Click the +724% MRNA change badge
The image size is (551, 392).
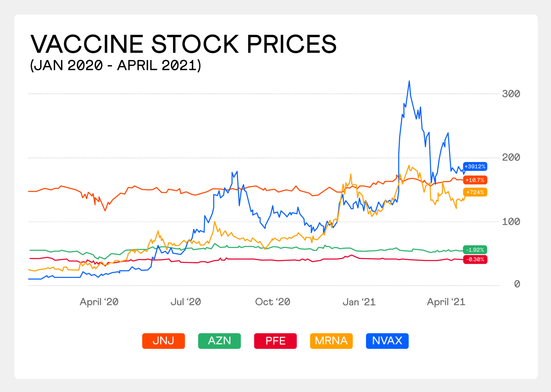pyautogui.click(x=475, y=192)
